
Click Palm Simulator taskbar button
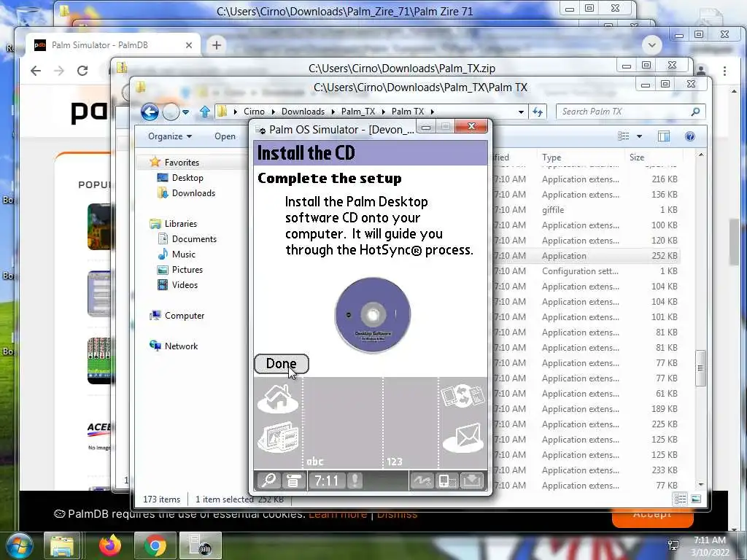pos(201,545)
